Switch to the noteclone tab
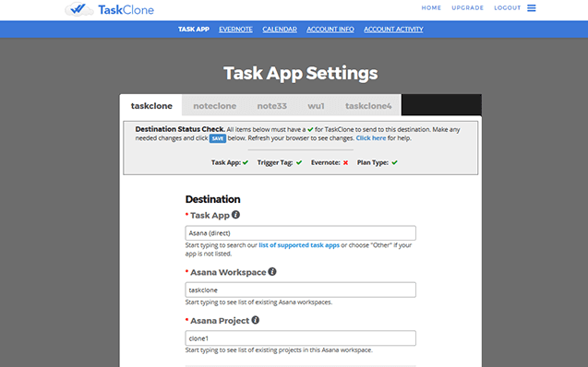 click(214, 106)
